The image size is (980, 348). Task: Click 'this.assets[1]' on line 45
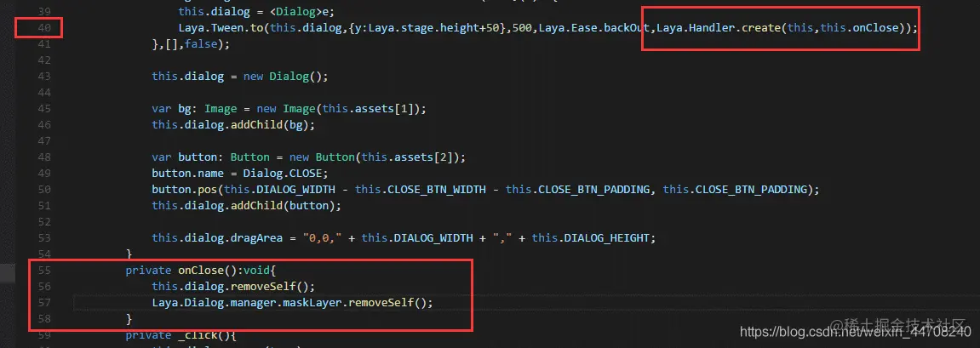(368, 109)
